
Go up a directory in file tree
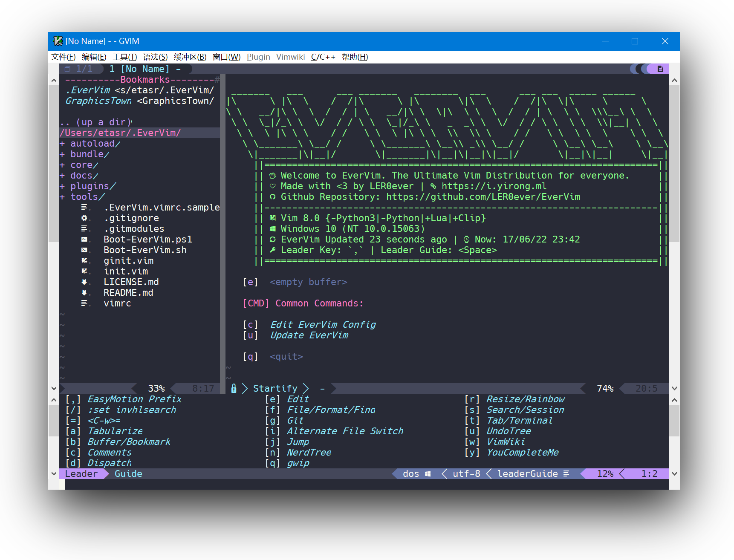[95, 122]
